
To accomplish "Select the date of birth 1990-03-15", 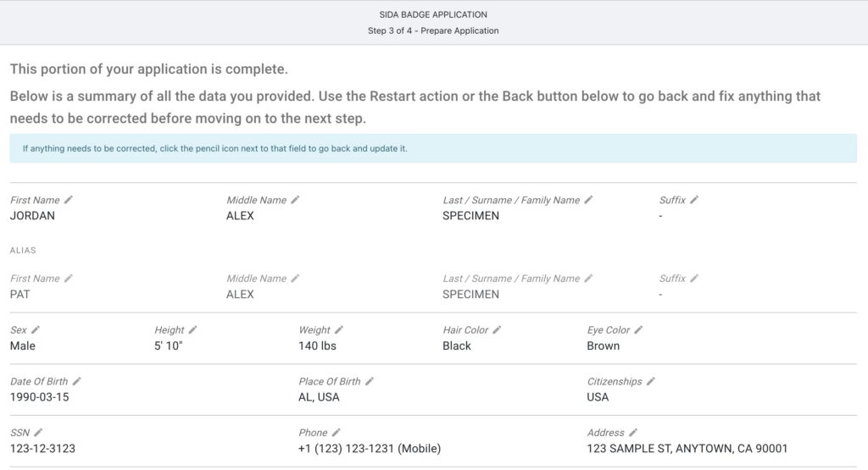I will [39, 397].
